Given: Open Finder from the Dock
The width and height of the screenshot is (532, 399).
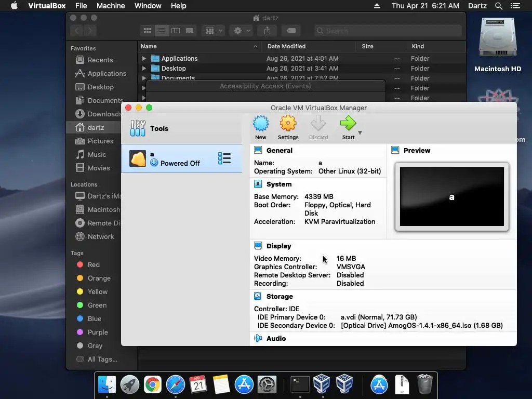Looking at the screenshot, I should pos(107,384).
